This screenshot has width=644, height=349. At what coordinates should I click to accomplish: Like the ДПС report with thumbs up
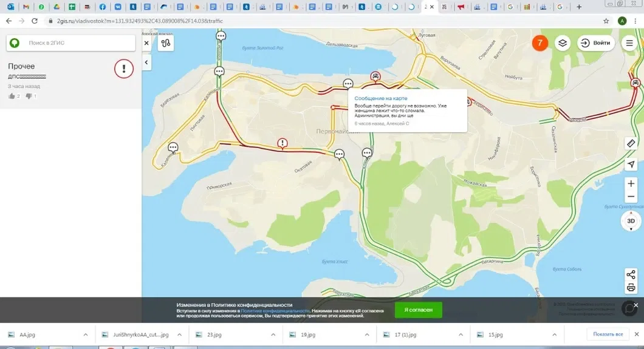point(12,96)
